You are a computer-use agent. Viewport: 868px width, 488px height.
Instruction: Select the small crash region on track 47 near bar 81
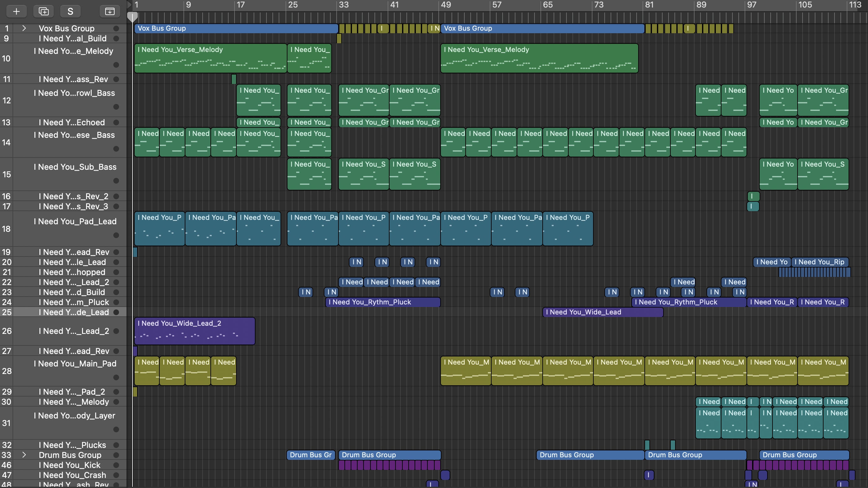648,475
